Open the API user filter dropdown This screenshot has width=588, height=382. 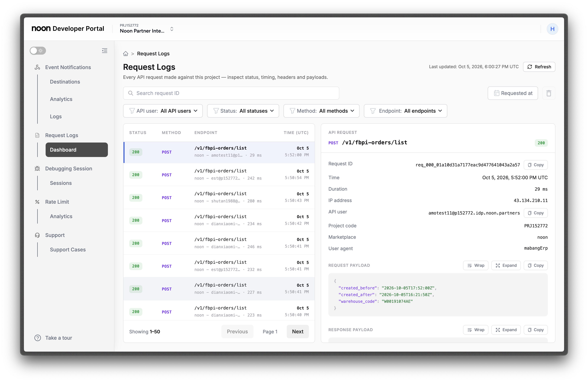(163, 111)
